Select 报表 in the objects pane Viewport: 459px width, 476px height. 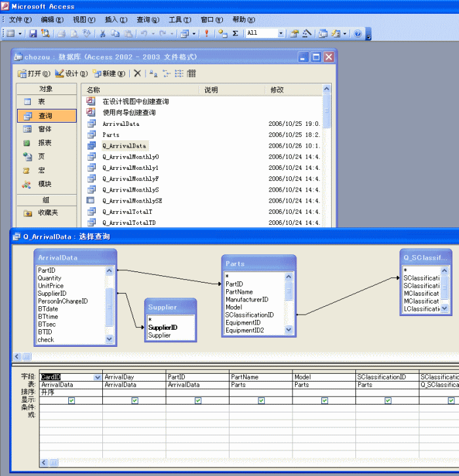click(x=47, y=143)
